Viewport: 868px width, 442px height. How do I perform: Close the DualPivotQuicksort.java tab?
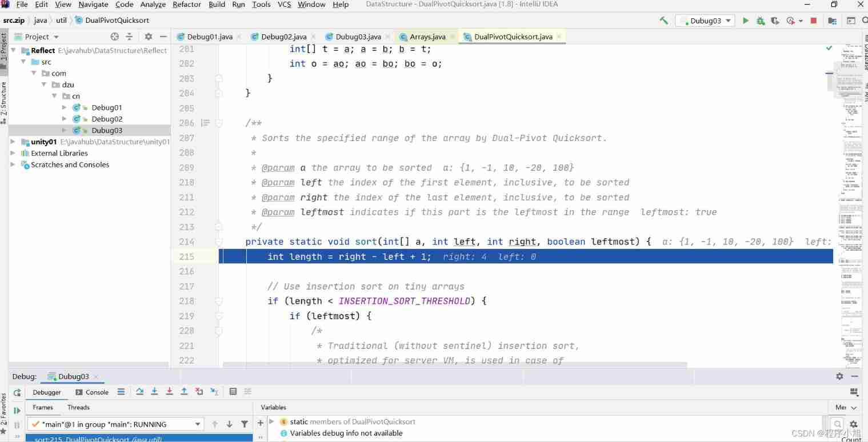(x=559, y=37)
